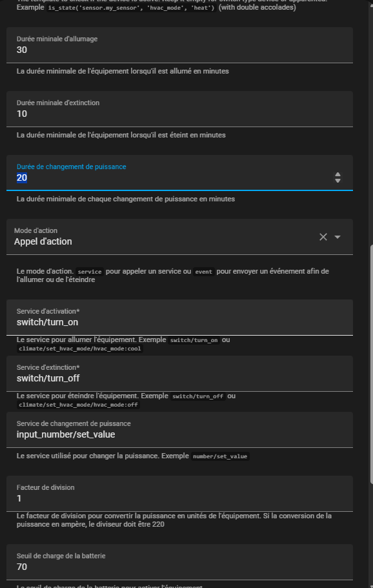This screenshot has height=588, width=373.
Task: Click the switch/turn_off example code snippet
Action: [x=198, y=396]
